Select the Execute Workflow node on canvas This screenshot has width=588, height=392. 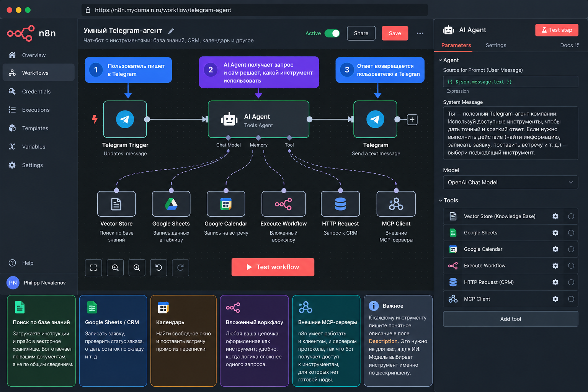(x=284, y=204)
